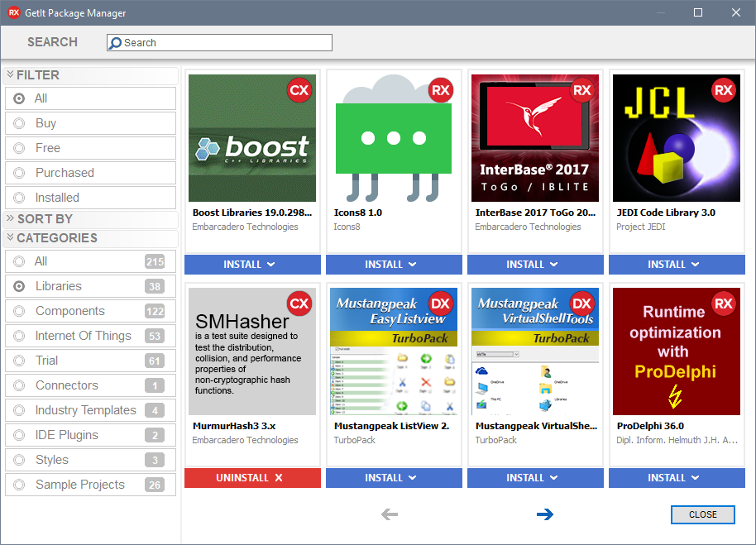Uninstall MurmurHash3 3.x package
756x545 pixels.
click(x=252, y=478)
